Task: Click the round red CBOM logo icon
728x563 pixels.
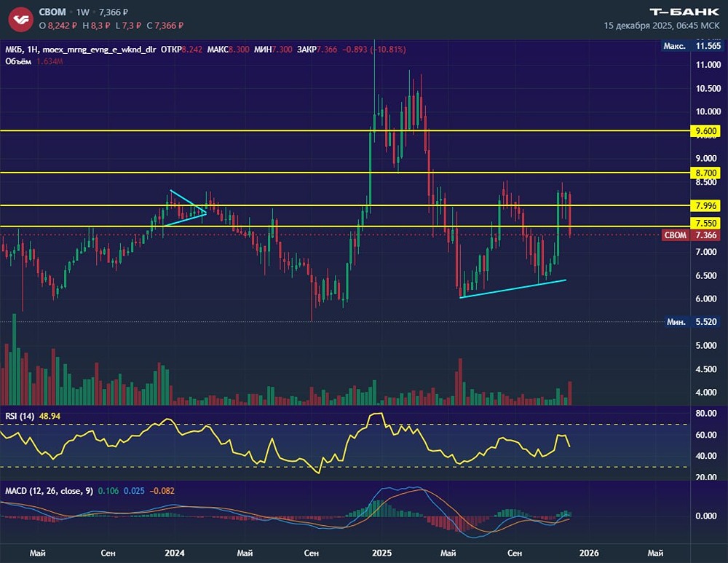Action: 20,19
